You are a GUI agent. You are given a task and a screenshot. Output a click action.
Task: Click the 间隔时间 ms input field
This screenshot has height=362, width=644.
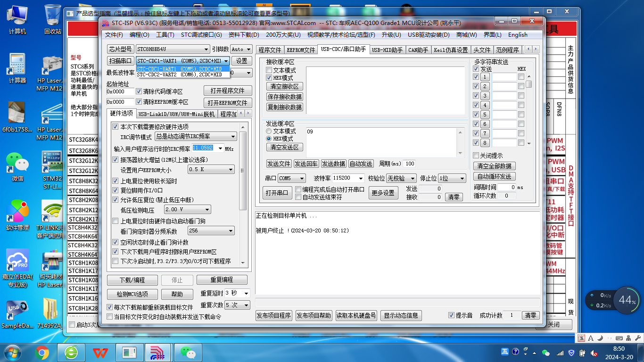[x=506, y=187]
